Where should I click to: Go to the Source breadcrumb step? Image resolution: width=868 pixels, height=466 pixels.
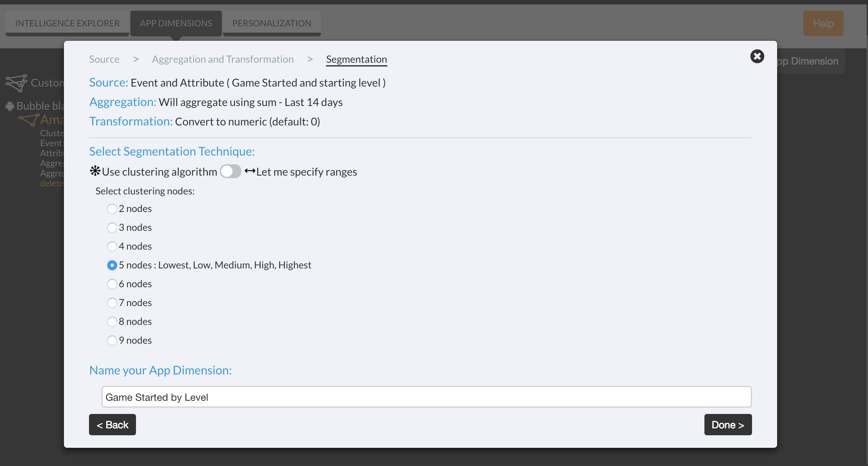point(104,59)
